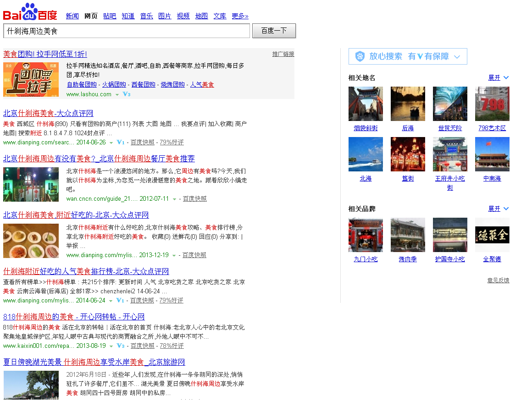Open 百度快照 for the 2013-12-19 dianping result
Screen dimensions: 532x401
coord(194,255)
